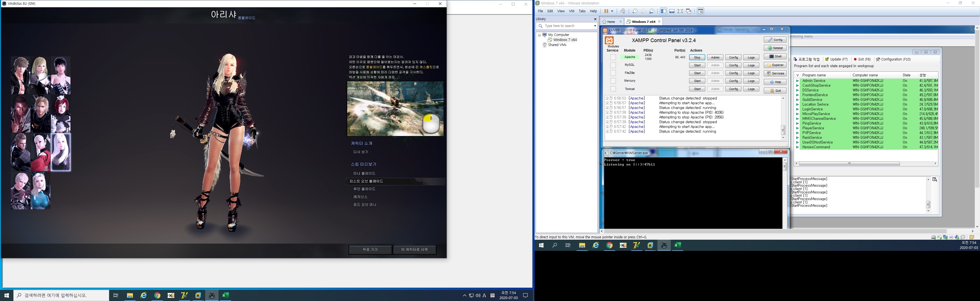Stop the Apache module in XAMPP

click(697, 57)
